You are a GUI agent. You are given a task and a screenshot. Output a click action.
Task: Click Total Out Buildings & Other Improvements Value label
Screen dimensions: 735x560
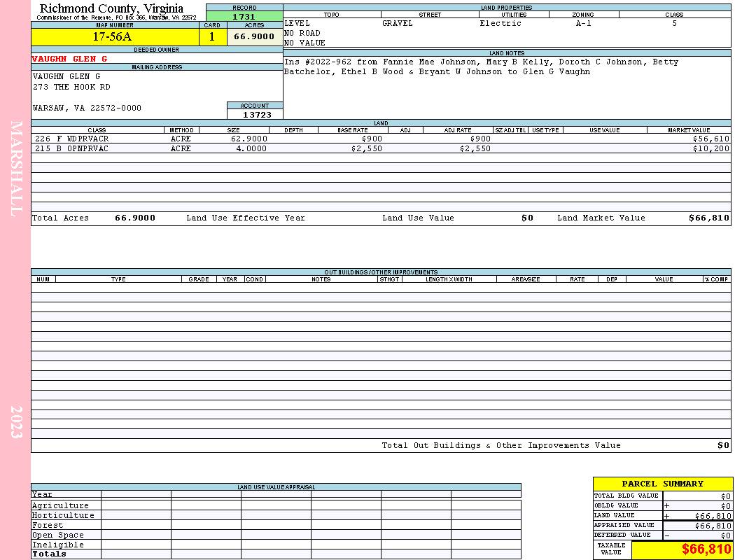[x=501, y=446]
